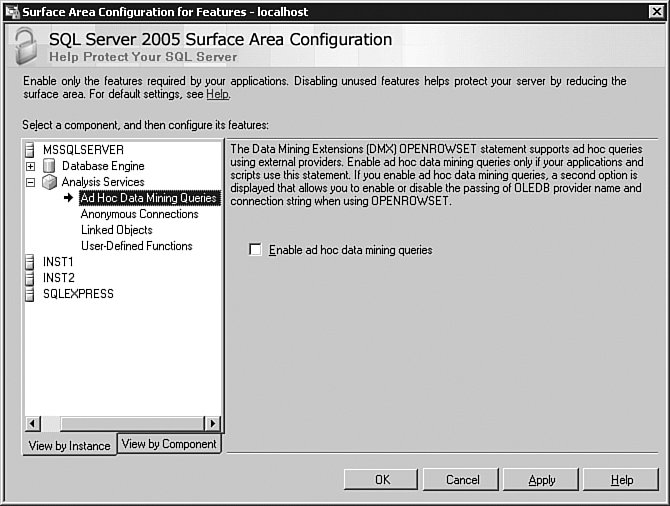Click the SQLEXPRESS instance server icon
This screenshot has width=670, height=506.
click(29, 294)
